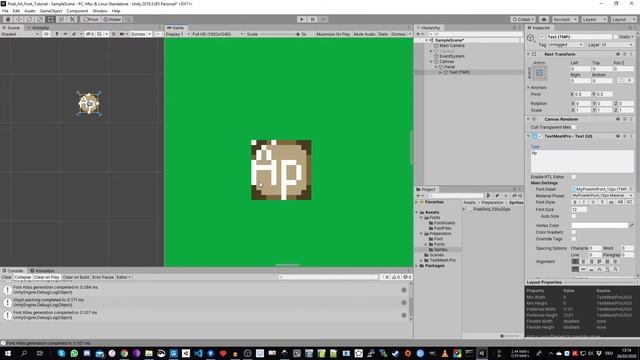Open Layout dropdown in top toolbar
Viewport: 640px width, 360px height.
click(x=623, y=19)
